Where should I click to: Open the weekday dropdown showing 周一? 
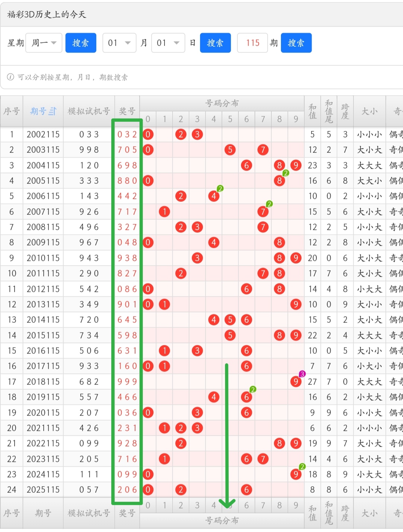click(x=44, y=43)
